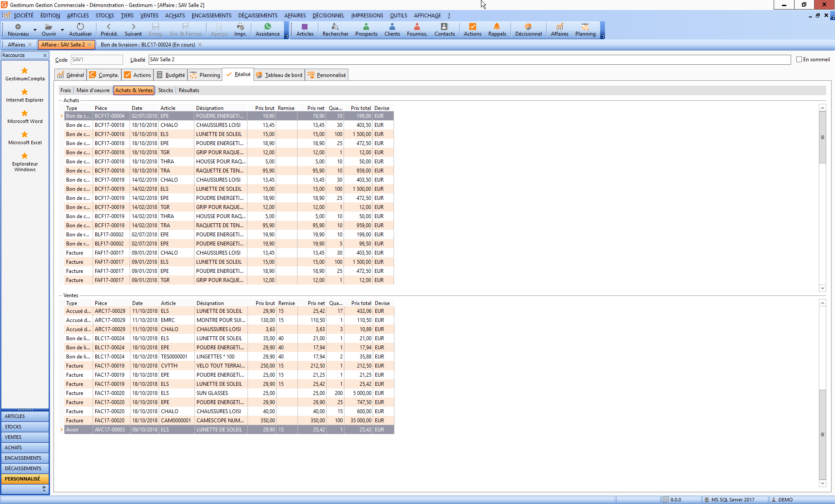
Task: Click the Libellé input field
Action: click(469, 60)
